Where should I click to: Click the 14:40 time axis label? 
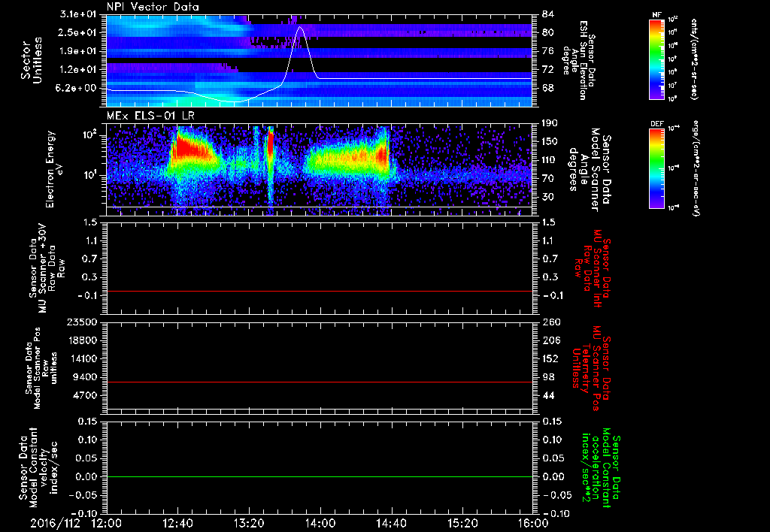tap(391, 524)
